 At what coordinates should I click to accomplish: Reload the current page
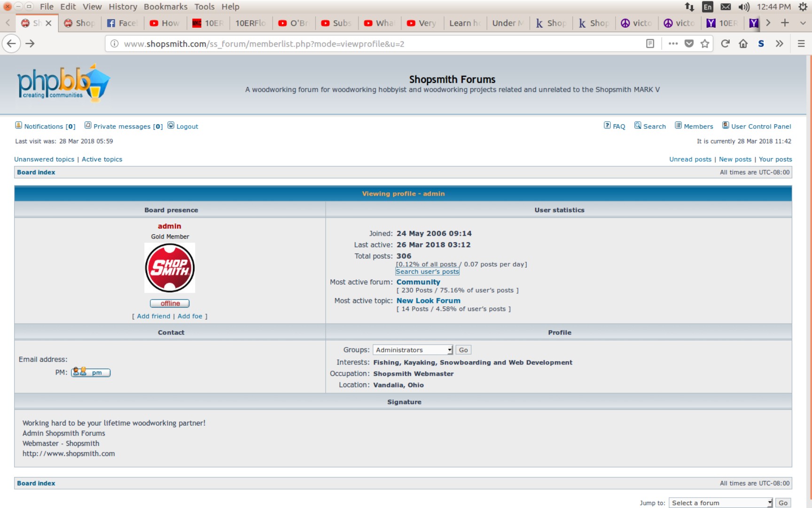coord(725,44)
